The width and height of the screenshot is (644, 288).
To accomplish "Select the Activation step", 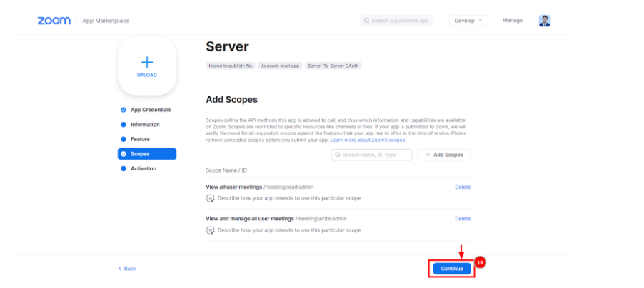I will (x=143, y=168).
